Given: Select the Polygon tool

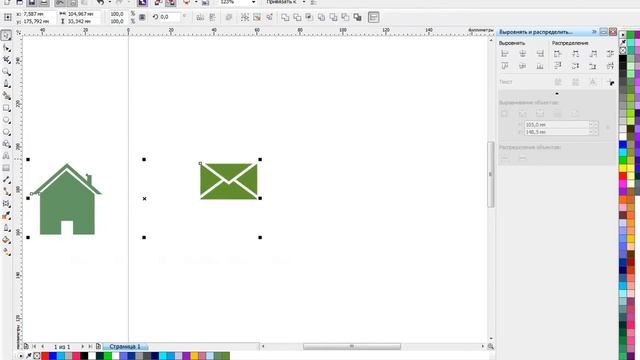Looking at the screenshot, I should click(6, 132).
